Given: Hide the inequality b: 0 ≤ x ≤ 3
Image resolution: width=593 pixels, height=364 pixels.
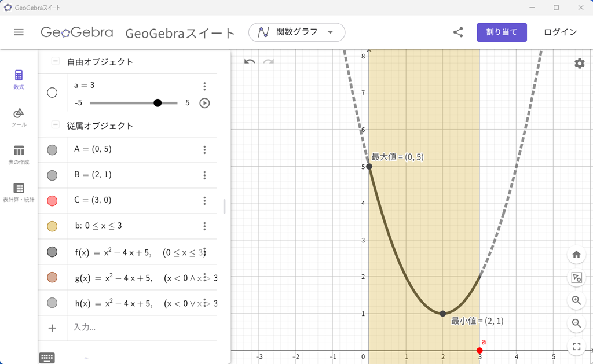Looking at the screenshot, I should pos(52,226).
